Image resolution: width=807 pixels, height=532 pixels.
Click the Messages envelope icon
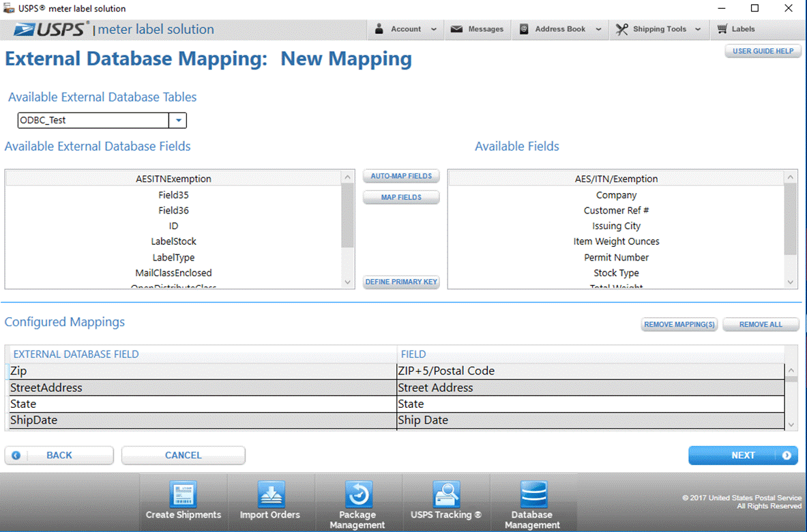pyautogui.click(x=456, y=29)
